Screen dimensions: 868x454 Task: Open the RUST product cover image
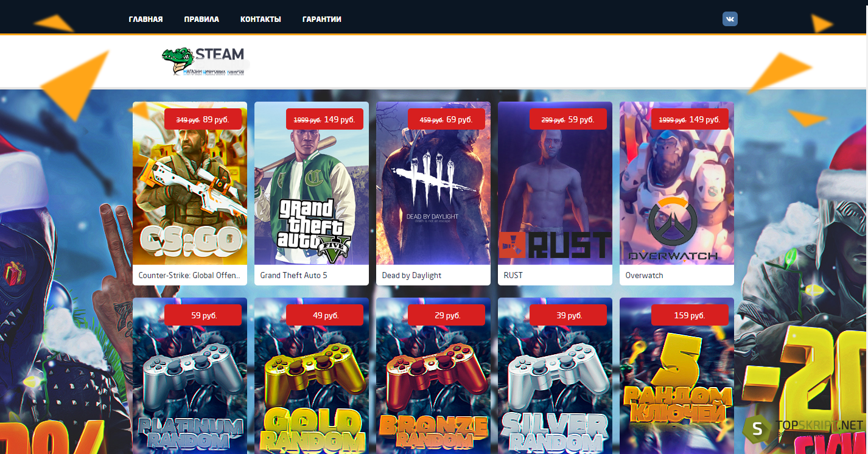pyautogui.click(x=555, y=183)
